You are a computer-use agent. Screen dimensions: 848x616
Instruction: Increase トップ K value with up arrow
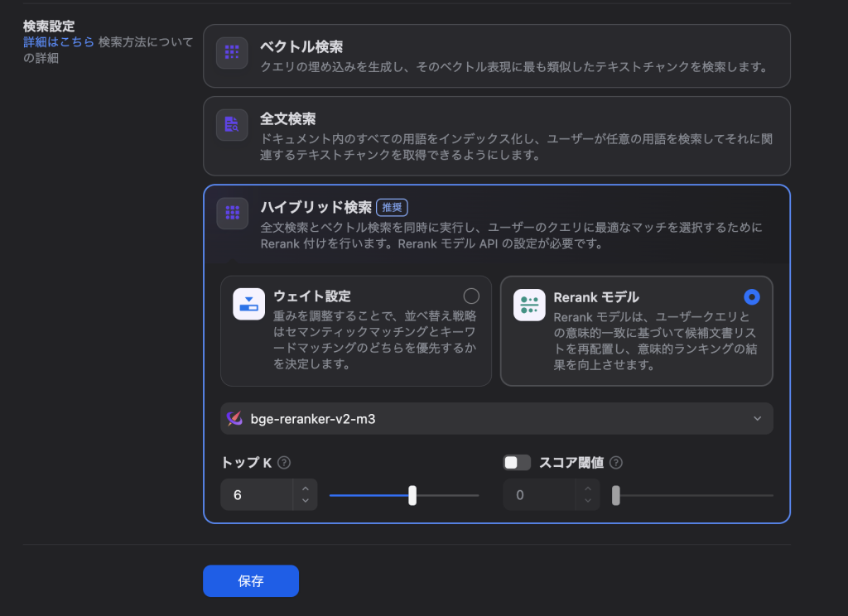click(x=306, y=488)
